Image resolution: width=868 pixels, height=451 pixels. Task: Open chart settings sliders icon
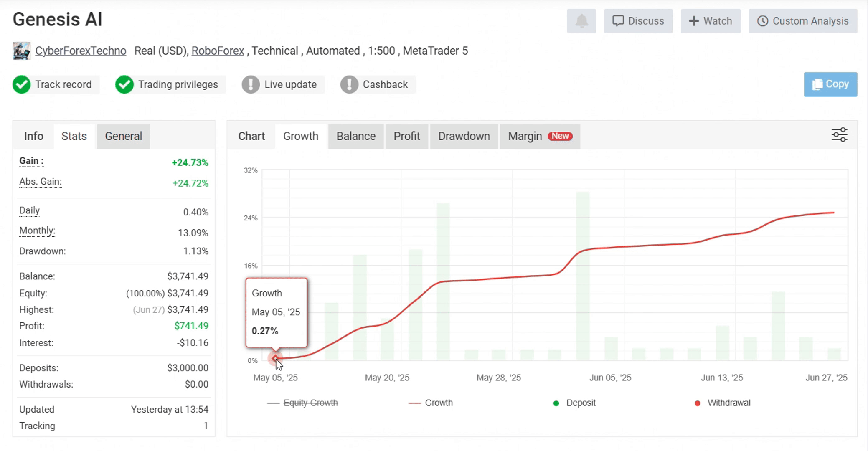pos(839,135)
